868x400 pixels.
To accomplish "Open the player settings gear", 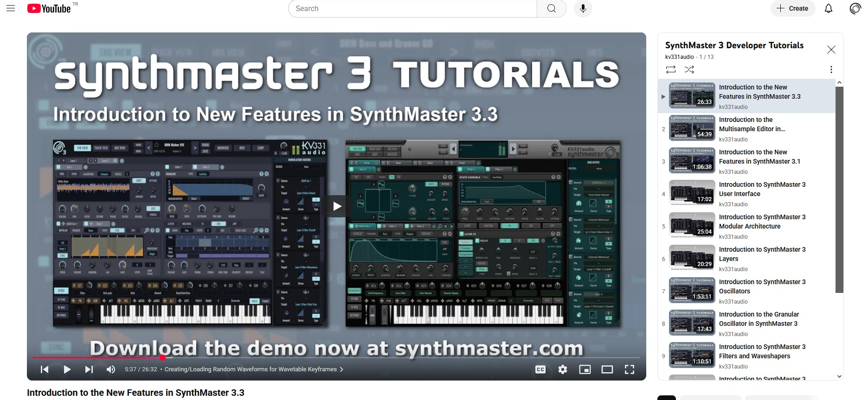I will click(563, 369).
